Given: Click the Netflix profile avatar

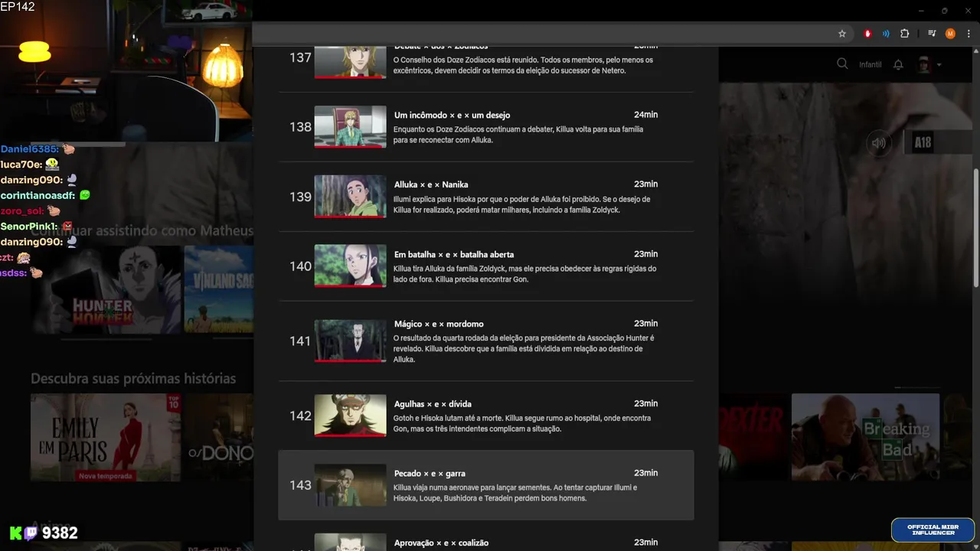Looking at the screenshot, I should pyautogui.click(x=924, y=64).
